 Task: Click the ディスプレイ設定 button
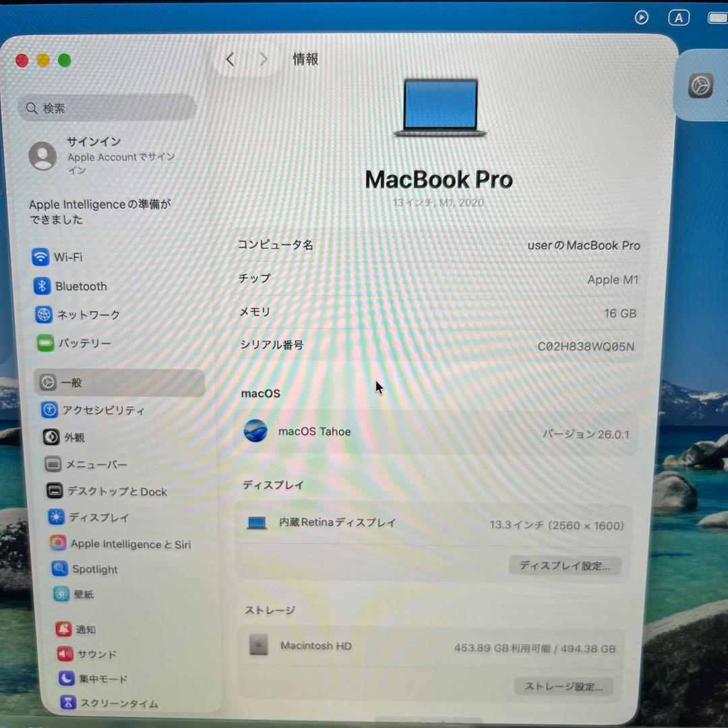(x=565, y=566)
